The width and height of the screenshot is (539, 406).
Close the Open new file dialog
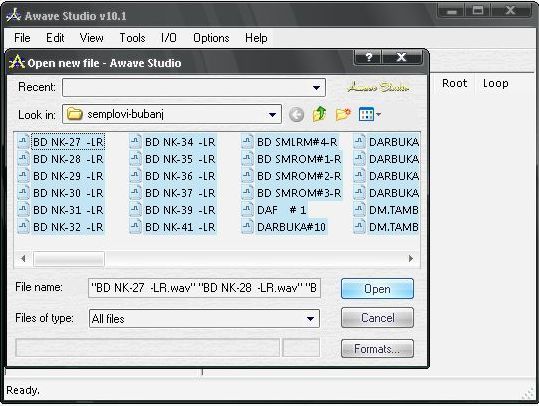tap(401, 57)
